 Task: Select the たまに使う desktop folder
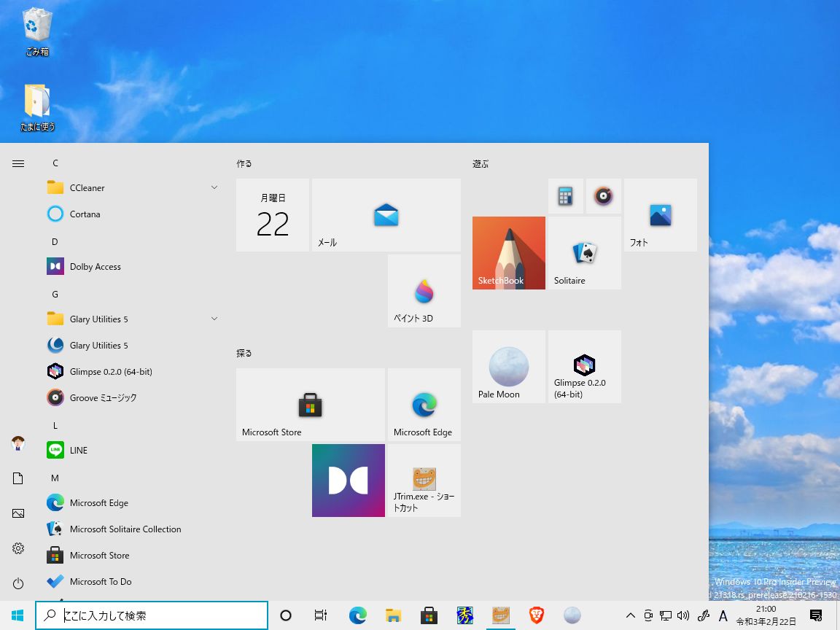pos(37,107)
